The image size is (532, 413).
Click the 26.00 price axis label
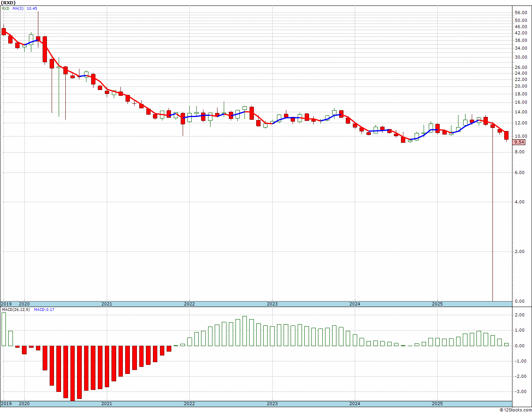520,67
